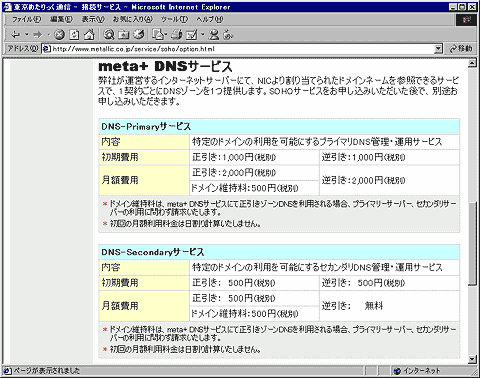The height and width of the screenshot is (378, 480).
Task: Open the ファイル(F) menu
Action: coord(27,19)
